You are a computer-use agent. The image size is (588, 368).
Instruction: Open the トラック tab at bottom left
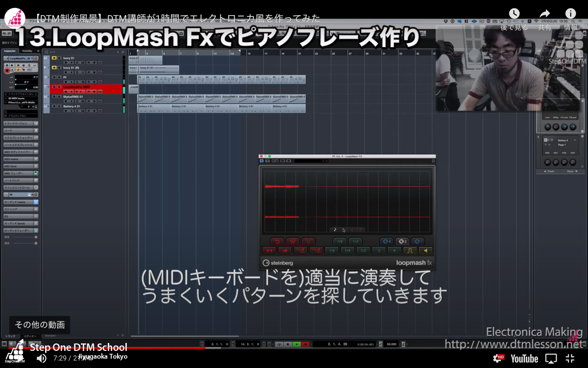[10, 336]
